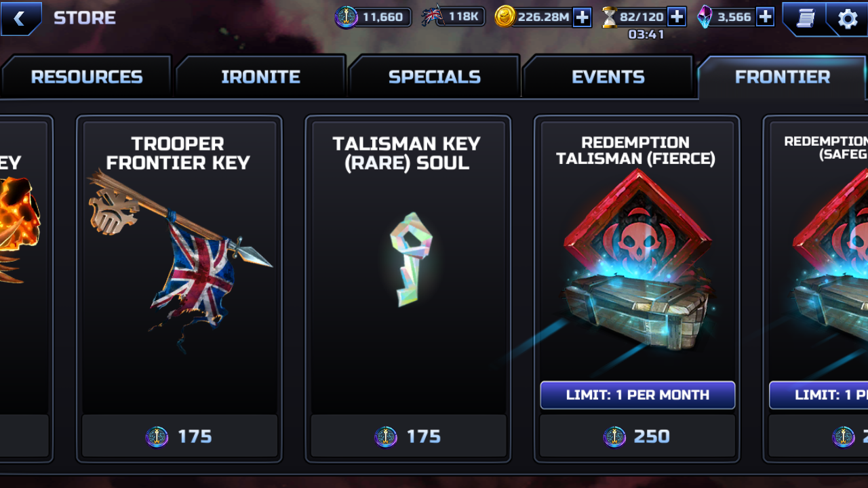Tap the gold coin icon
The width and height of the screenshot is (868, 488).
505,17
